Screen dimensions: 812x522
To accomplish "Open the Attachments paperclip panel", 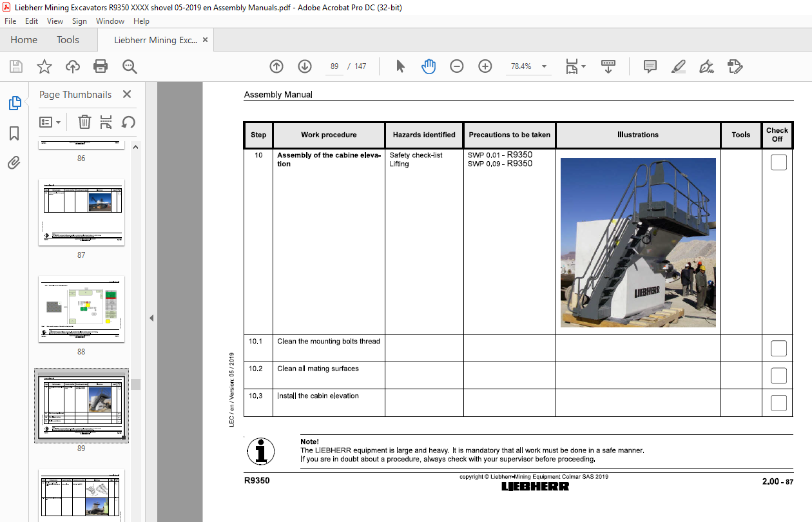I will tap(14, 162).
